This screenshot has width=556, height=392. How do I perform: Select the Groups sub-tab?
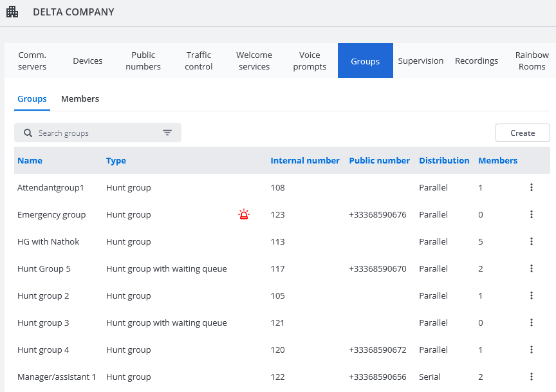click(x=32, y=98)
